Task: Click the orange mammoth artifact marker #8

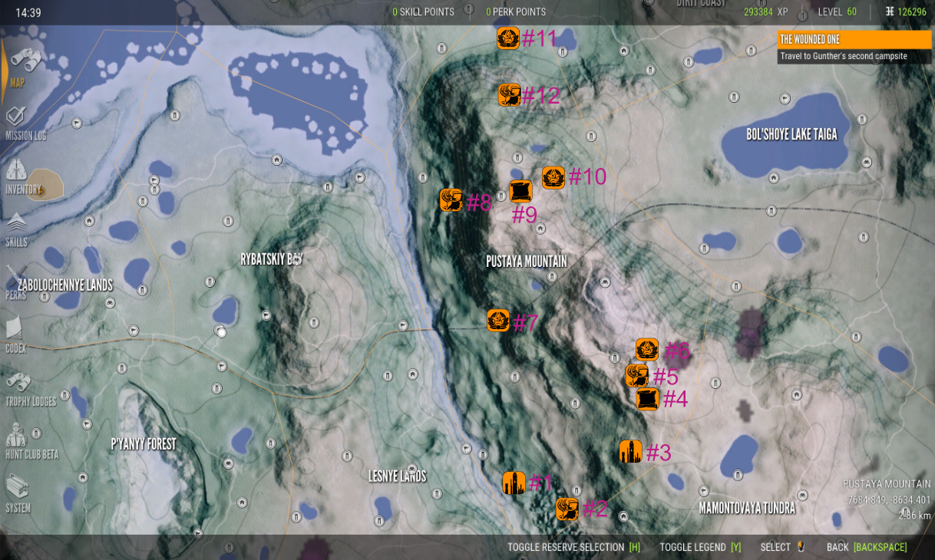Action: [451, 200]
